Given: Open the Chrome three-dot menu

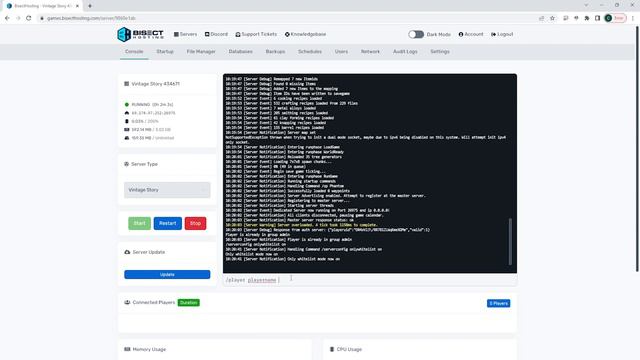Looking at the screenshot, I should pyautogui.click(x=633, y=18).
